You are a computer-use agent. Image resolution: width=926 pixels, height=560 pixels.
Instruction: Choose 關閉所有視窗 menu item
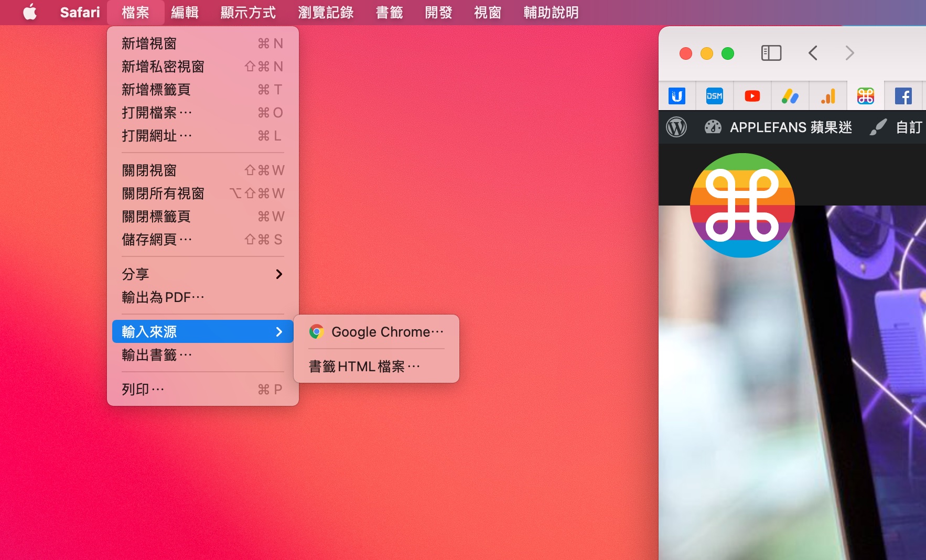coord(203,193)
